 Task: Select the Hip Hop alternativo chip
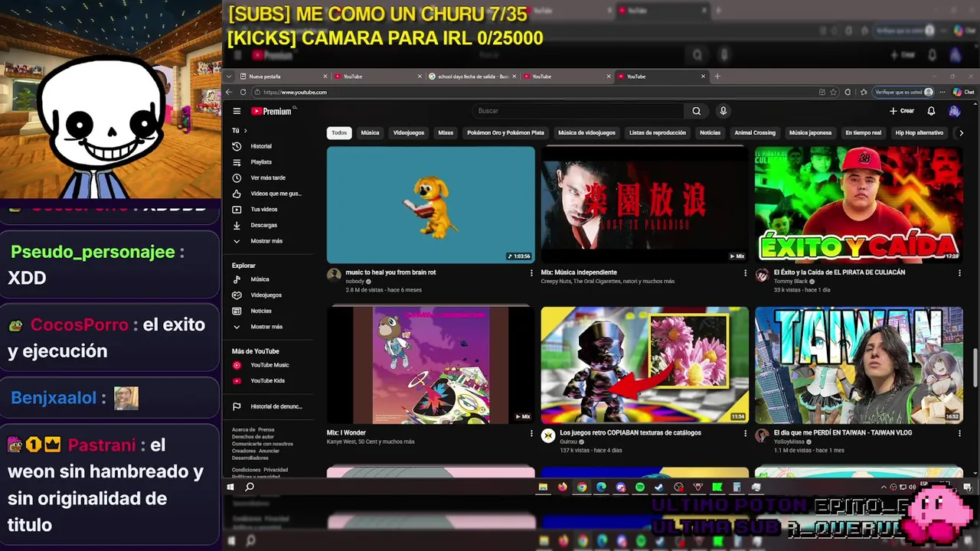coord(919,132)
